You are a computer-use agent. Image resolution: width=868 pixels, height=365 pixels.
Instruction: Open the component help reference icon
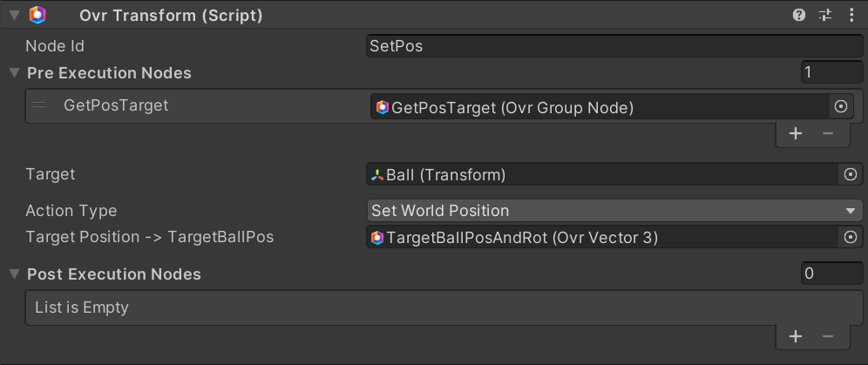pyautogui.click(x=798, y=15)
